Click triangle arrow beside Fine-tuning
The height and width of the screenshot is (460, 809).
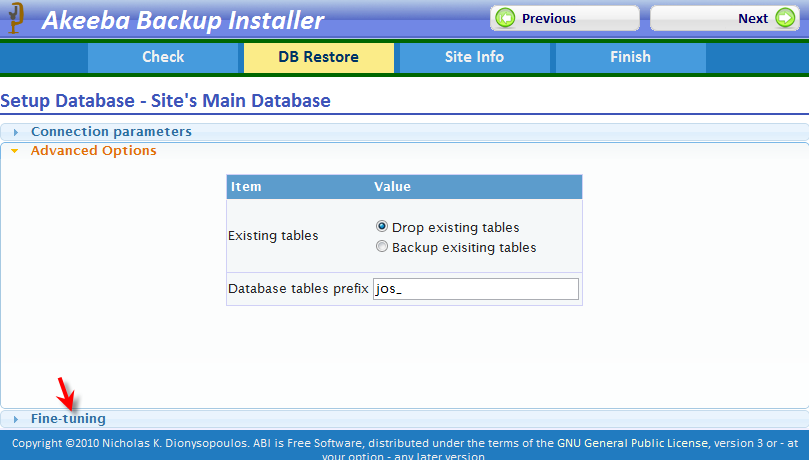(15, 419)
